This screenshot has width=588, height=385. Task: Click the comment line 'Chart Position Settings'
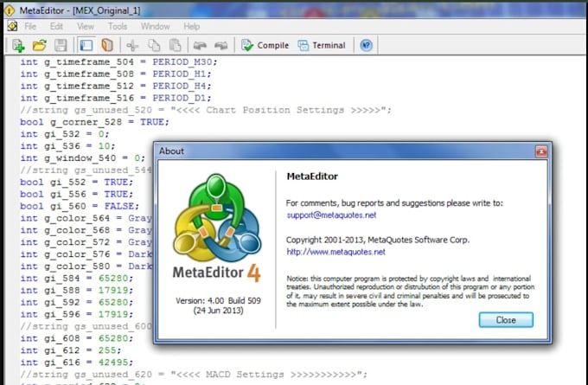[x=206, y=110]
